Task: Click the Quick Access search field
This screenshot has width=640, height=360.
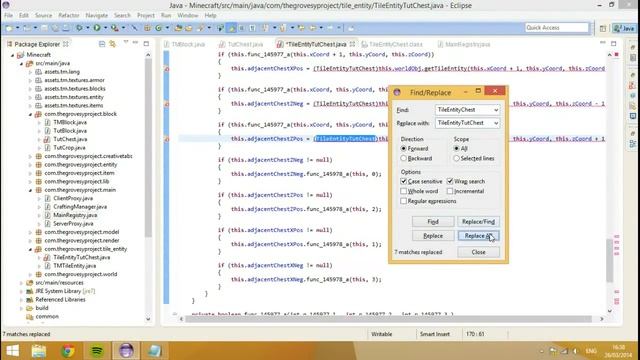Action: 556,28
